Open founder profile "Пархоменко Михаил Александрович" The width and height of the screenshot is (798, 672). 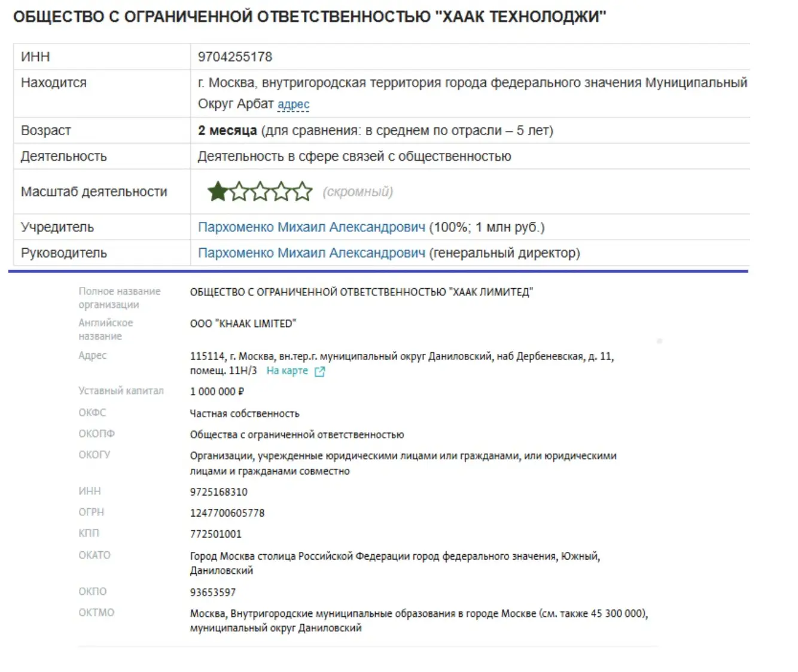point(312,227)
